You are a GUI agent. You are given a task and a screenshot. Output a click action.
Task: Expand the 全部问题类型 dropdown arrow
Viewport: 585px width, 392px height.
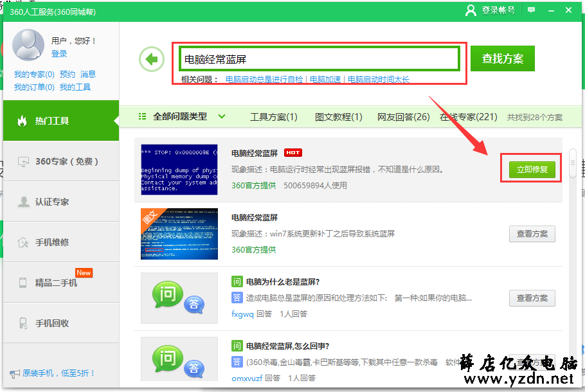coord(222,116)
